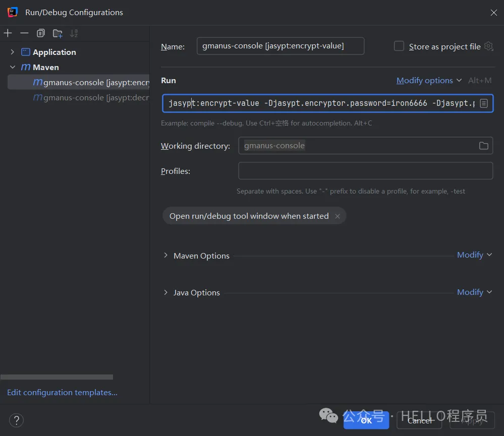Open the Modify options dropdown
The height and width of the screenshot is (436, 504).
click(x=429, y=81)
